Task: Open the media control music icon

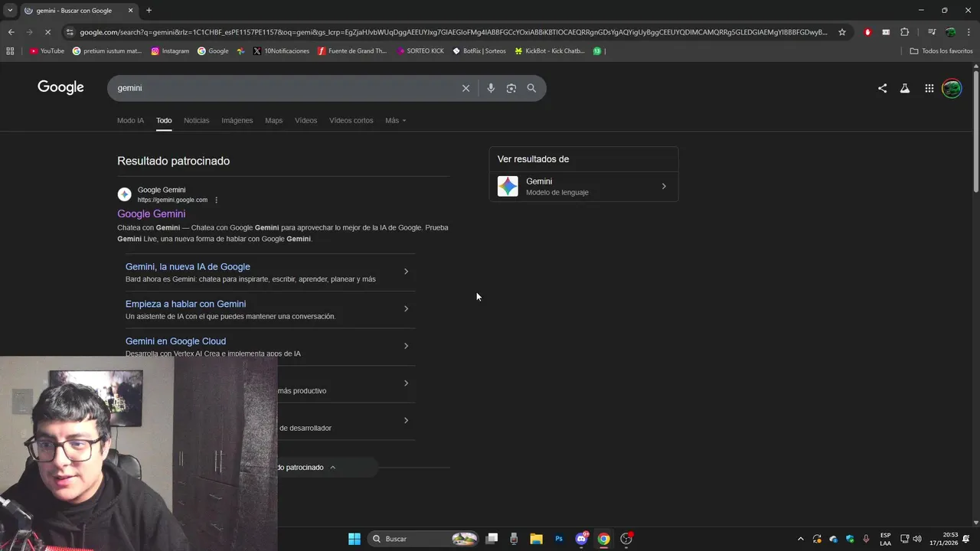Action: point(932,32)
